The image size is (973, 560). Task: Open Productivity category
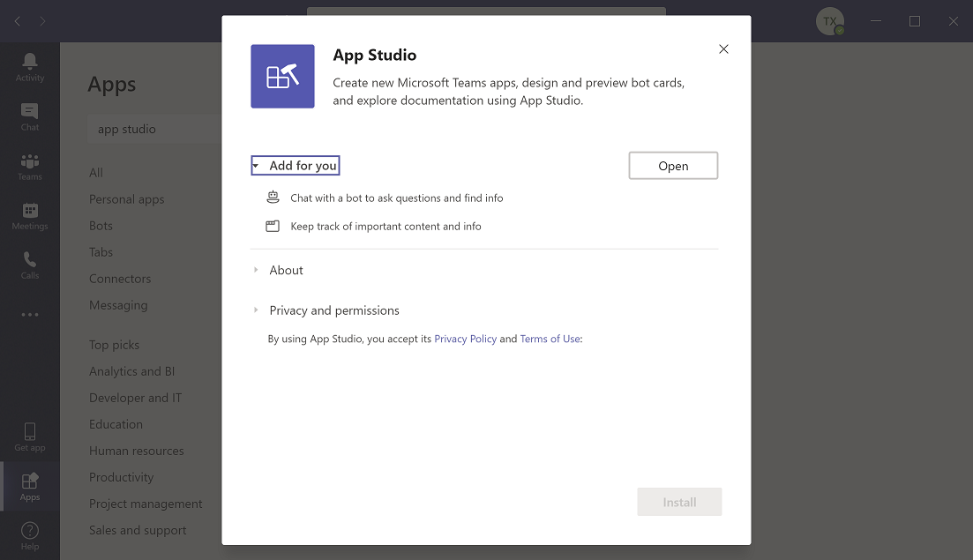coord(121,477)
